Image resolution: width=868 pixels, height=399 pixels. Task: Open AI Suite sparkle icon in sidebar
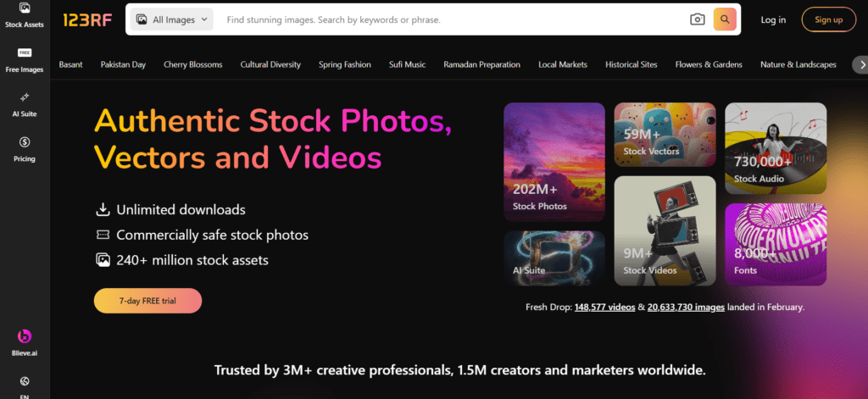pos(25,102)
